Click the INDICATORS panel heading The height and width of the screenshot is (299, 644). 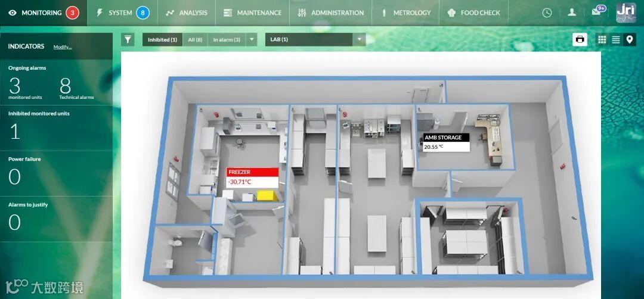coord(26,46)
